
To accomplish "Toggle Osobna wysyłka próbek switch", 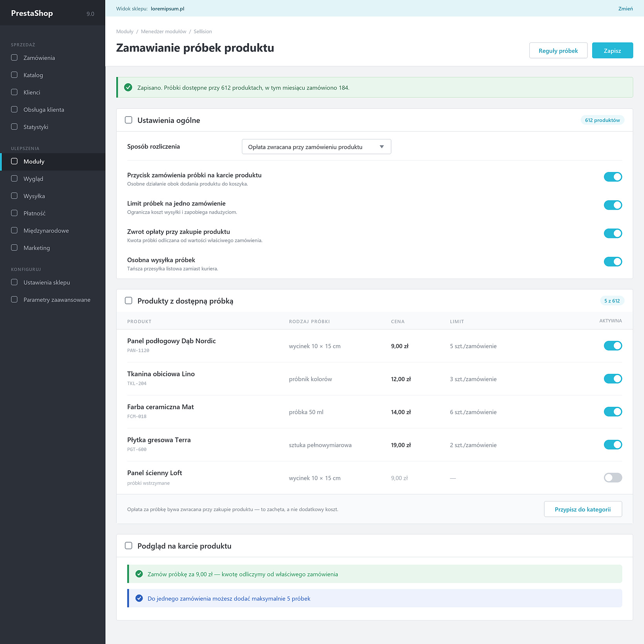I will pos(613,262).
